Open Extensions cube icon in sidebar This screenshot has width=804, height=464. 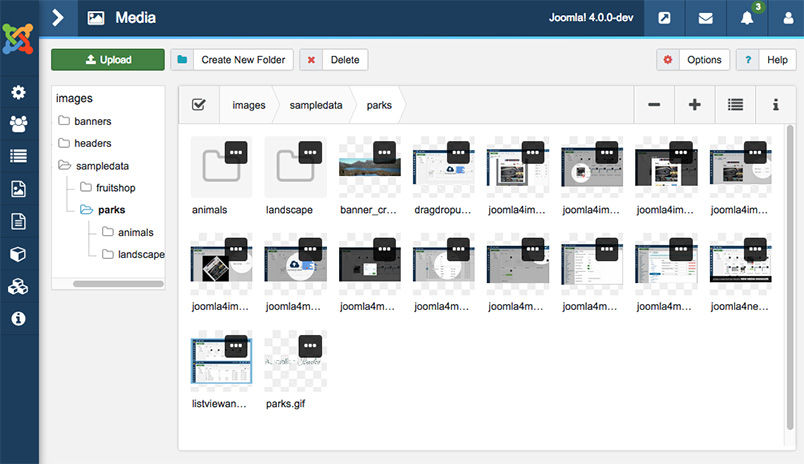coord(18,254)
